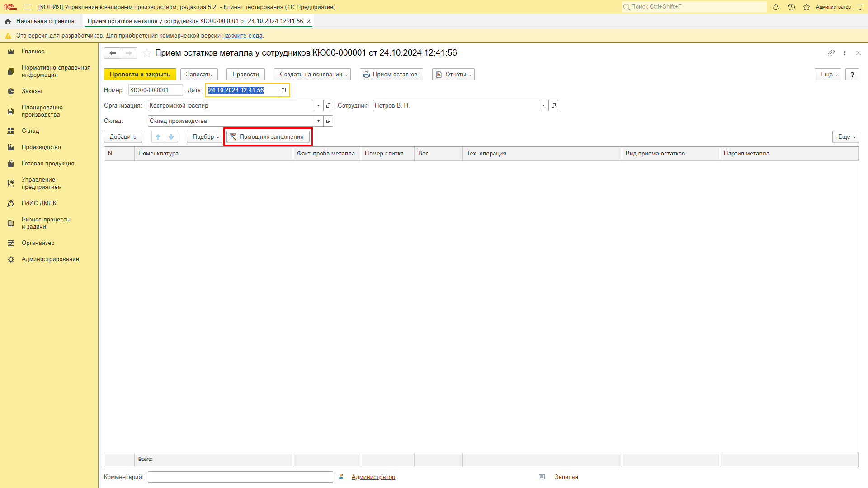Click Провести button
Screen dimensions: 868x488
(x=245, y=75)
